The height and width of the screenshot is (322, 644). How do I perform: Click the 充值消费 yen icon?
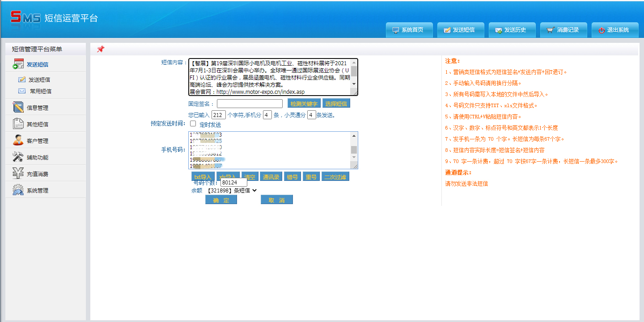(18, 173)
